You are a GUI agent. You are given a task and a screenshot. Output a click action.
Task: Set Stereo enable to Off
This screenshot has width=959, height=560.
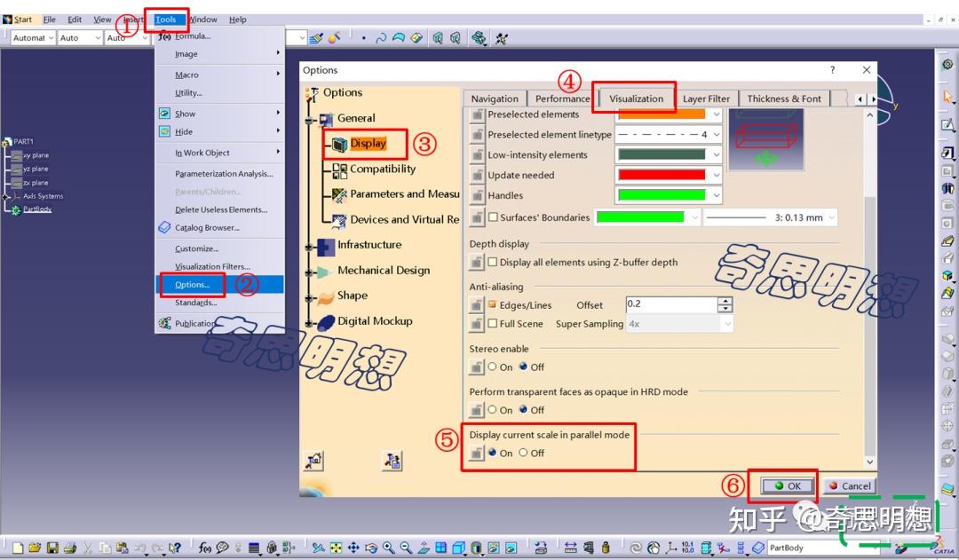point(524,367)
